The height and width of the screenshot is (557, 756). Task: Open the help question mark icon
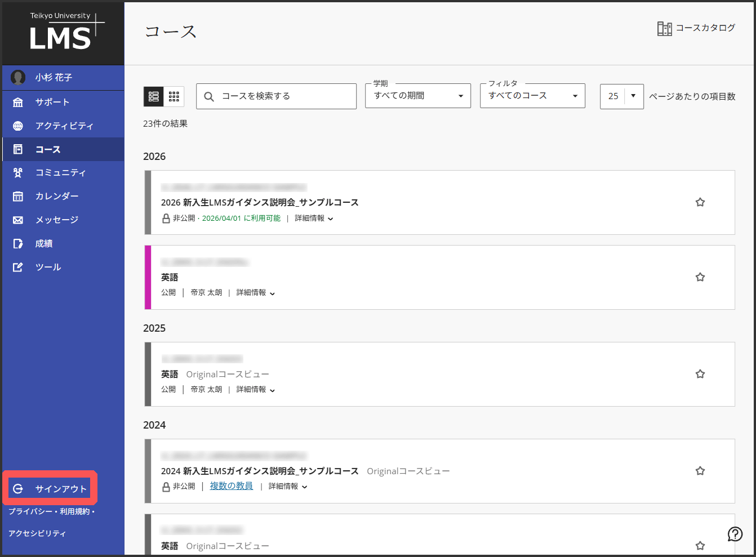coord(735,534)
